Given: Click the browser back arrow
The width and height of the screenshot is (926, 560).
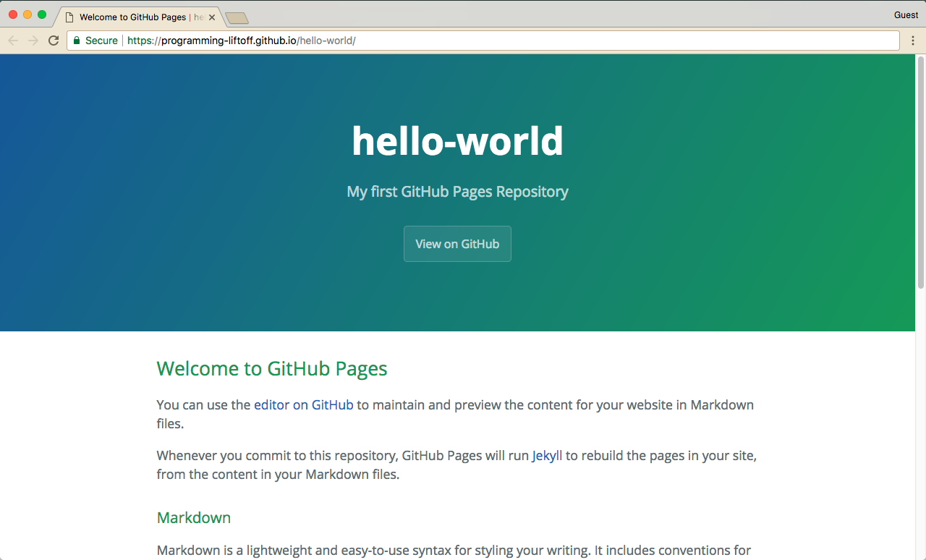Looking at the screenshot, I should 13,41.
